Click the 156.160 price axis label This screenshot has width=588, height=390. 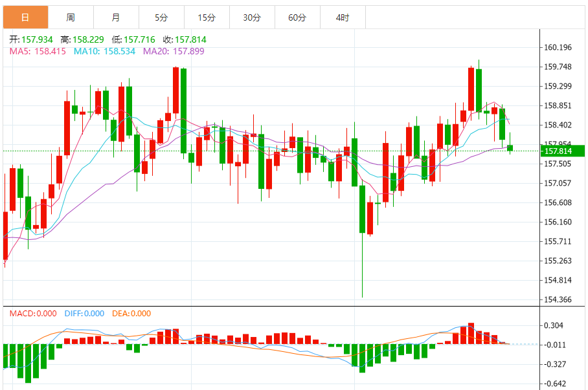coord(558,222)
